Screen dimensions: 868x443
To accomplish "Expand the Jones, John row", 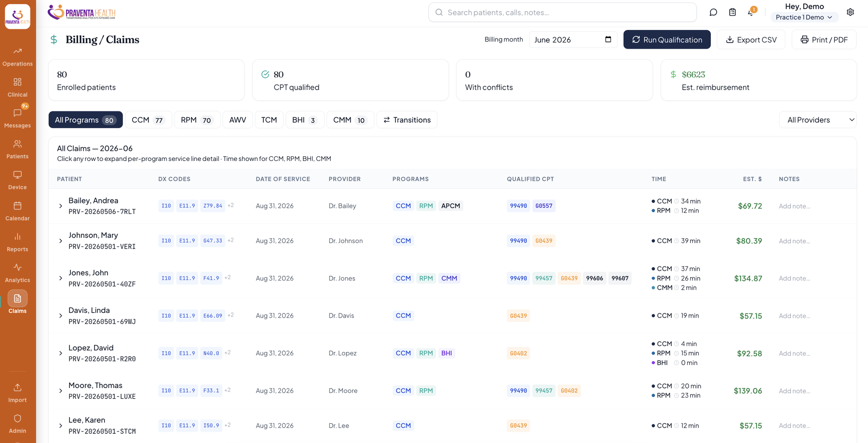I will [x=61, y=278].
